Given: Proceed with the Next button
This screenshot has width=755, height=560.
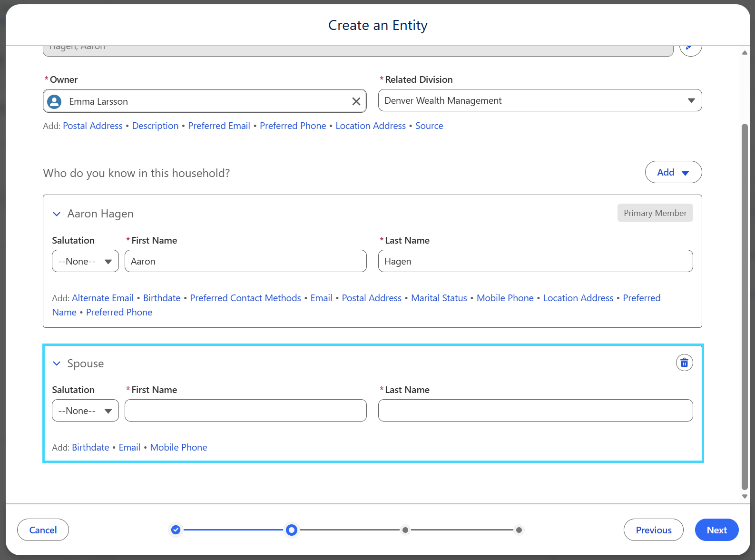Looking at the screenshot, I should 716,530.
